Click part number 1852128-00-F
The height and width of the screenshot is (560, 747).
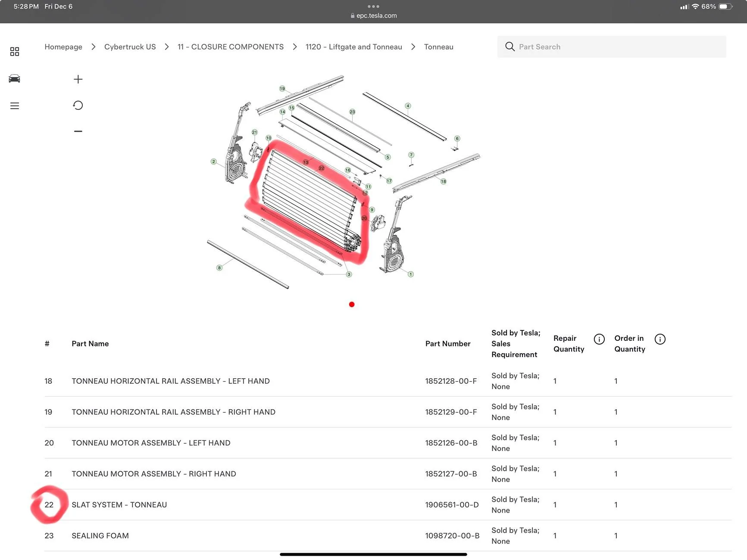(451, 381)
